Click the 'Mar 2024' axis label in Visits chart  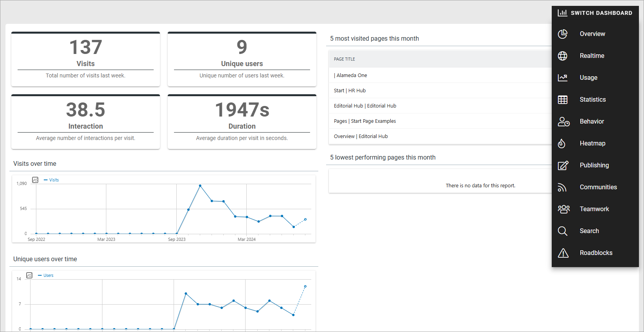pos(247,239)
